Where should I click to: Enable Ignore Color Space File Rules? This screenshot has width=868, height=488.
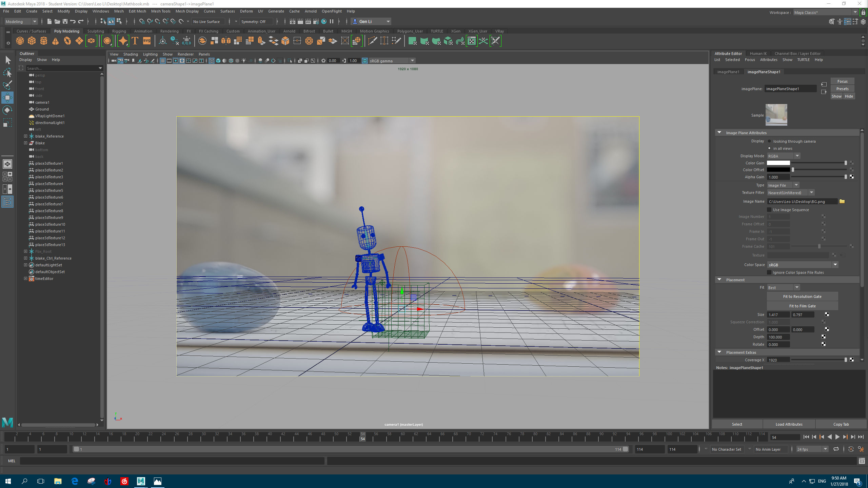point(769,272)
